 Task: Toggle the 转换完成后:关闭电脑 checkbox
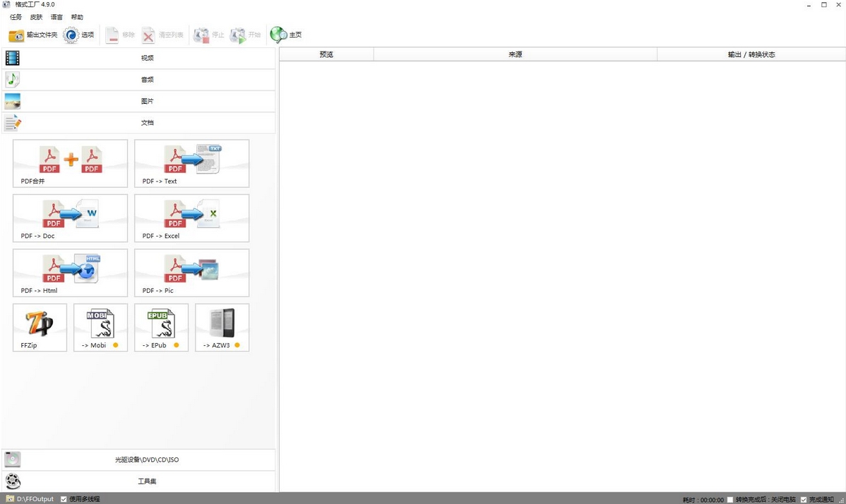[730, 500]
